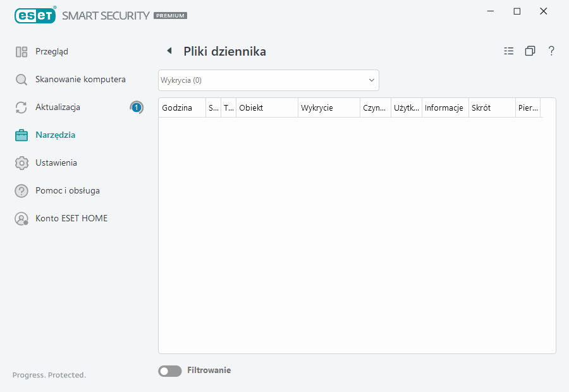Screen dimensions: 569x392
Task: Click the Aktualizacja refresh icon
Action: [x=21, y=107]
